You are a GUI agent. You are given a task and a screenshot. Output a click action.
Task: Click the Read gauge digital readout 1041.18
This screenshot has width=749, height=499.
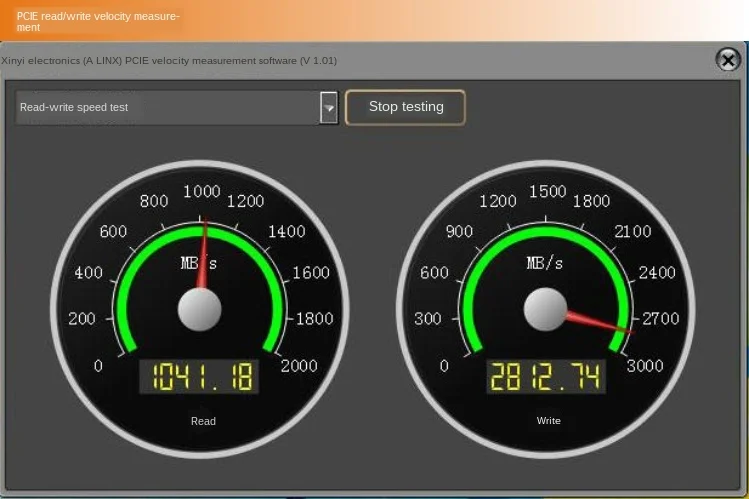coord(199,376)
